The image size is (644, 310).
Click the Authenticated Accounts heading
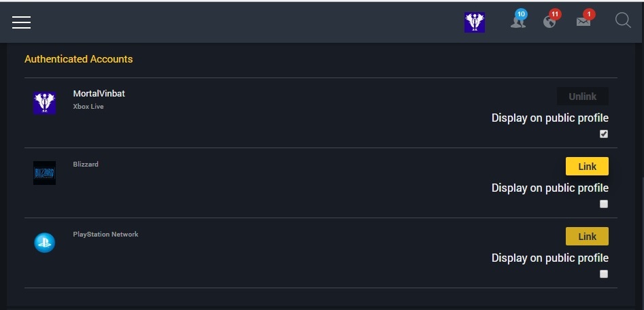pyautogui.click(x=78, y=59)
